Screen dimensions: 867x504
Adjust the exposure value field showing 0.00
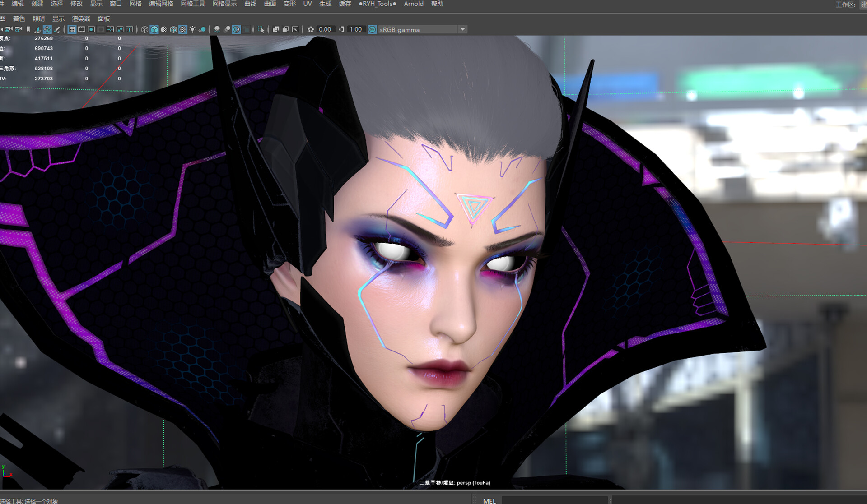point(324,29)
